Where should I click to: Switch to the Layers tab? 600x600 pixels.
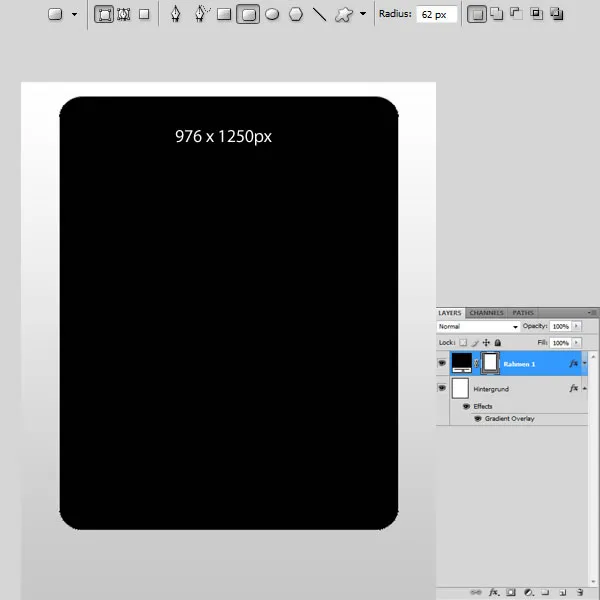coord(450,313)
